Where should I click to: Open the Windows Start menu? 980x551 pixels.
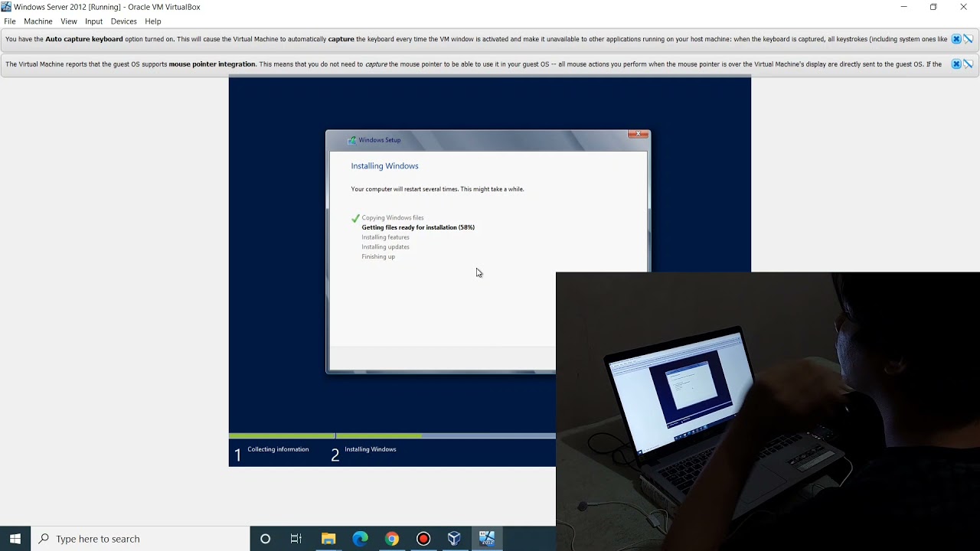tap(15, 539)
